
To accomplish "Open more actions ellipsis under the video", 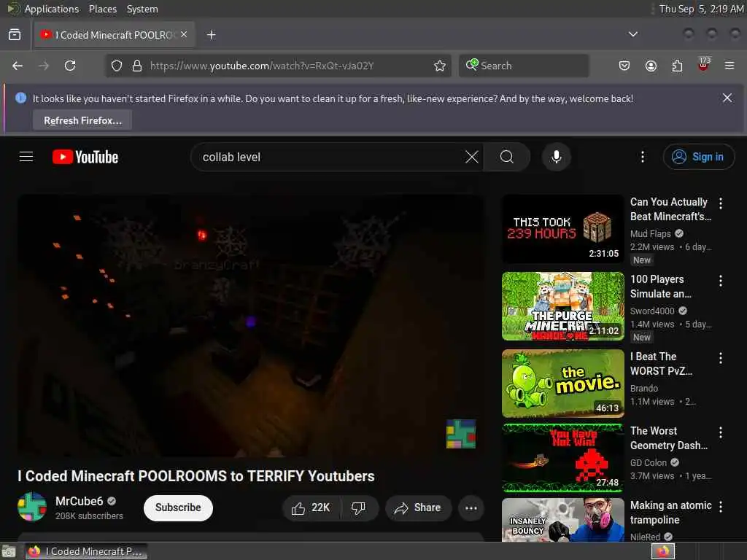I will [471, 508].
